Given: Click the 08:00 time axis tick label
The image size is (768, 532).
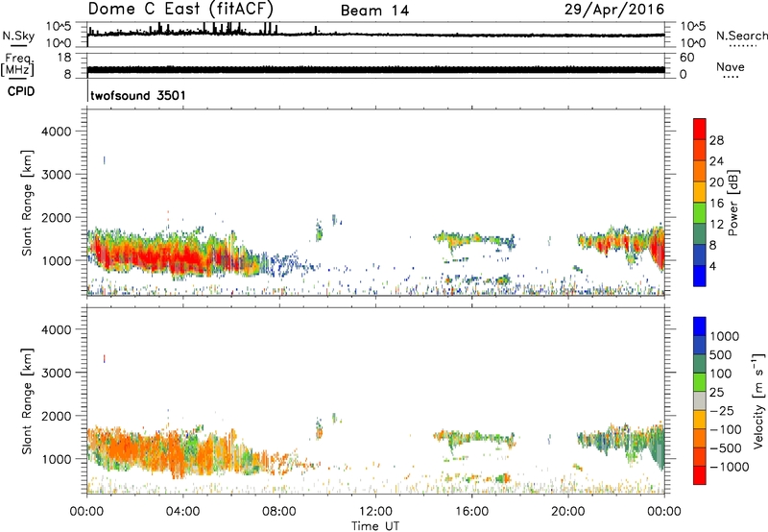Looking at the screenshot, I should coord(279,512).
